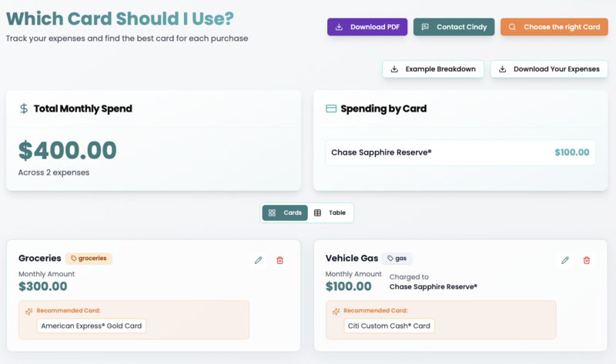Switch to the Cards view

[285, 212]
